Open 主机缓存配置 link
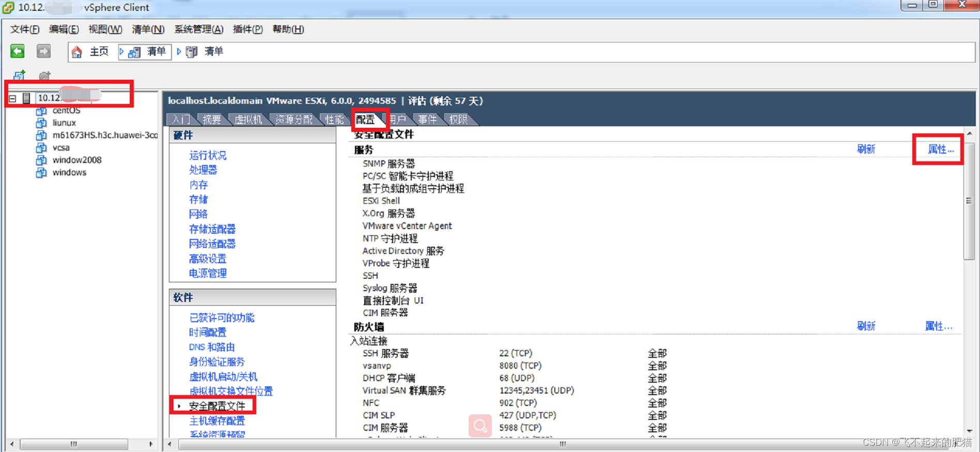Image resolution: width=980 pixels, height=452 pixels. tap(217, 421)
